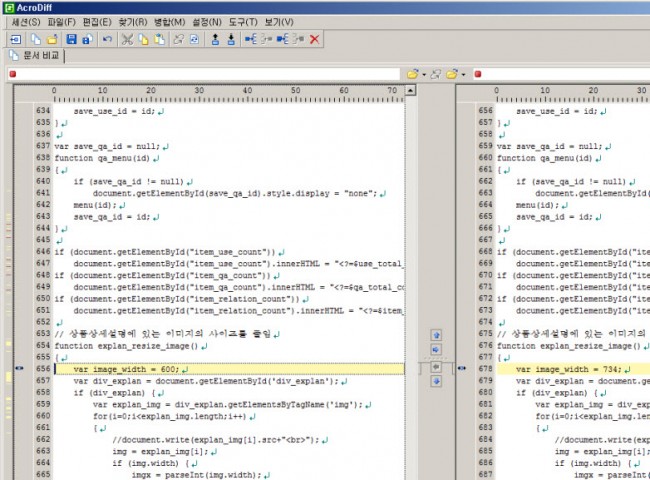
Task: Open the 병합(M) merge menu
Action: coord(170,22)
